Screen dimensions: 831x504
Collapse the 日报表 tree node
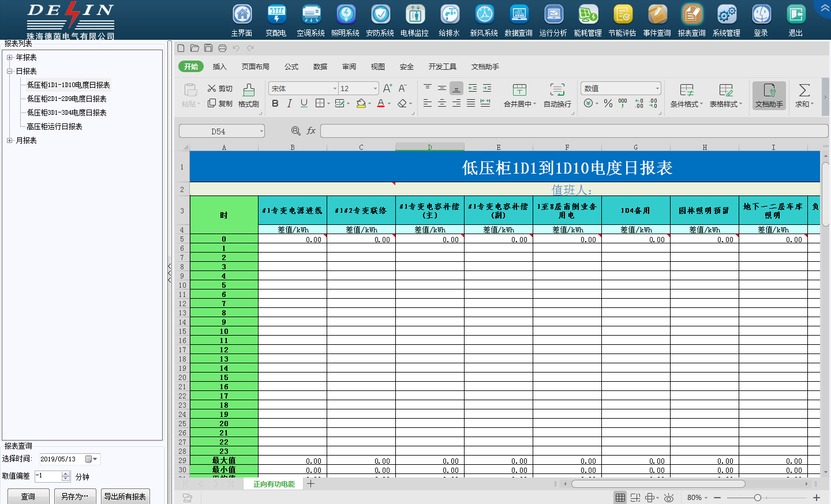coord(10,72)
